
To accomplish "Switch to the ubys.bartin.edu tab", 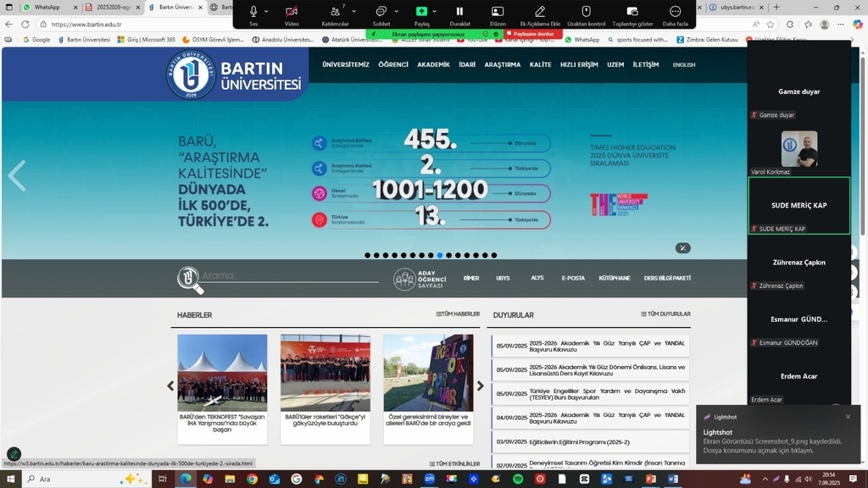I will click(737, 7).
